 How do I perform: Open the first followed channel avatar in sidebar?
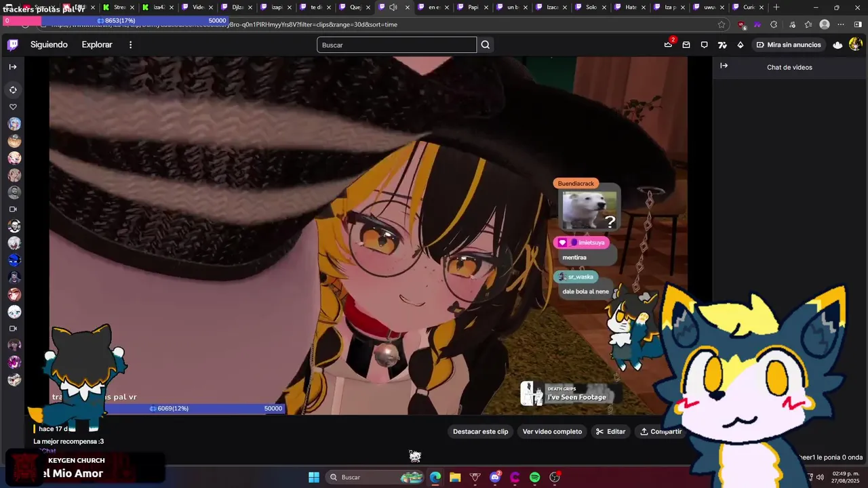14,124
